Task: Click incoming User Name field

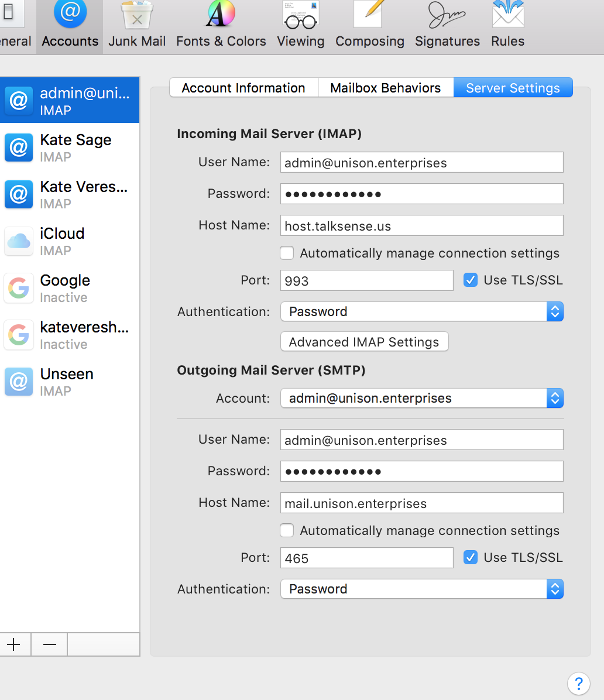Action: point(422,163)
